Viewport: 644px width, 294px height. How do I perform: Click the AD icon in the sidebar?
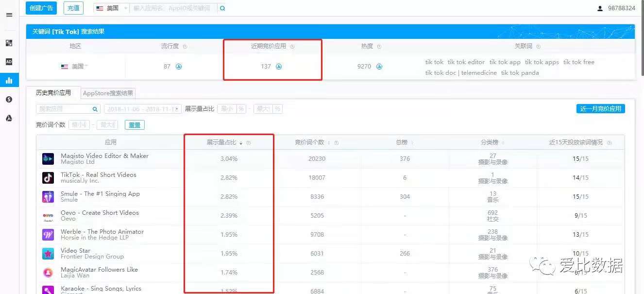point(9,62)
